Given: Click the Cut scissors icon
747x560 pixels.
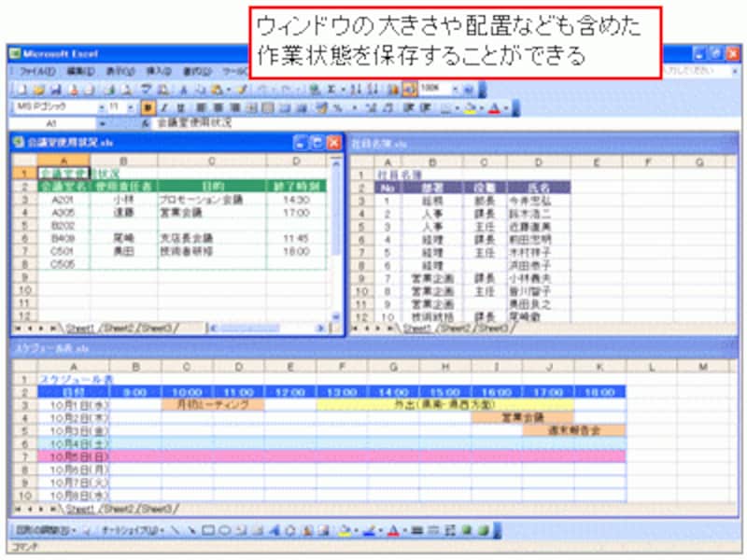Looking at the screenshot, I should point(183,89).
